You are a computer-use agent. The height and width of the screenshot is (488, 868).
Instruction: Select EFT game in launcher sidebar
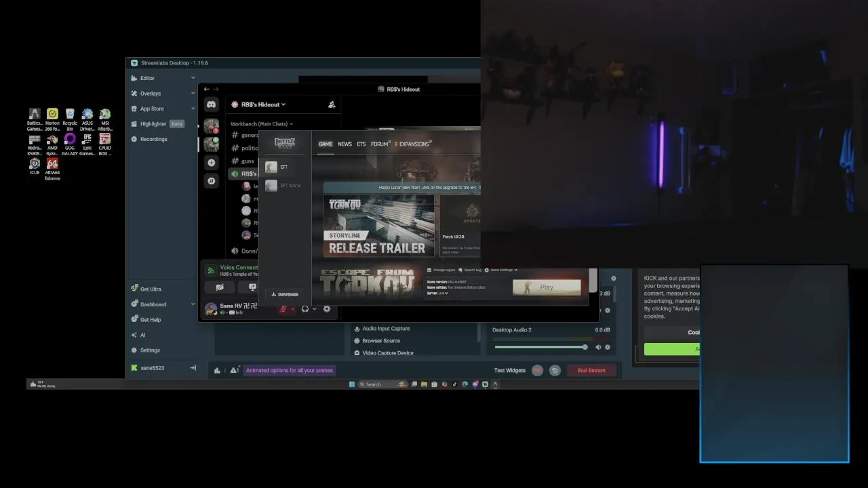click(283, 167)
